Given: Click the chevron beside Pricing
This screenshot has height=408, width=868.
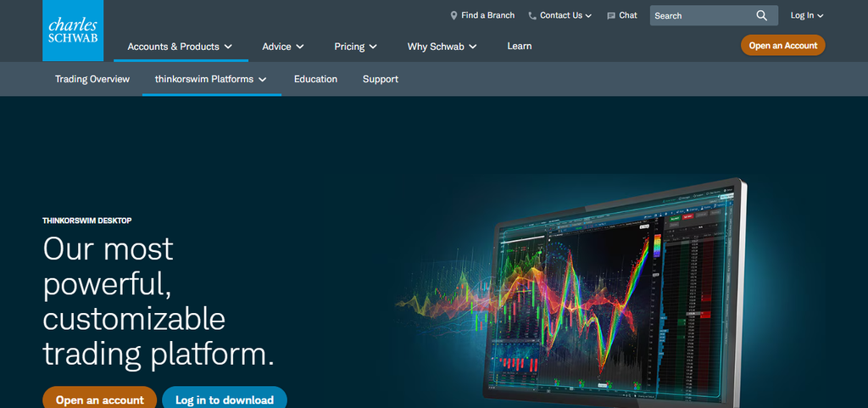Looking at the screenshot, I should [x=373, y=47].
